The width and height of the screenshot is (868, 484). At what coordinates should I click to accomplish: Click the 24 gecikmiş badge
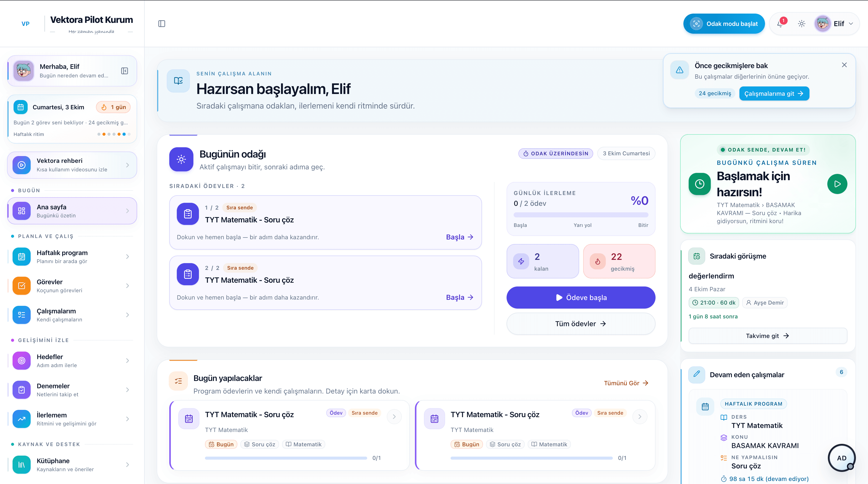(x=715, y=93)
